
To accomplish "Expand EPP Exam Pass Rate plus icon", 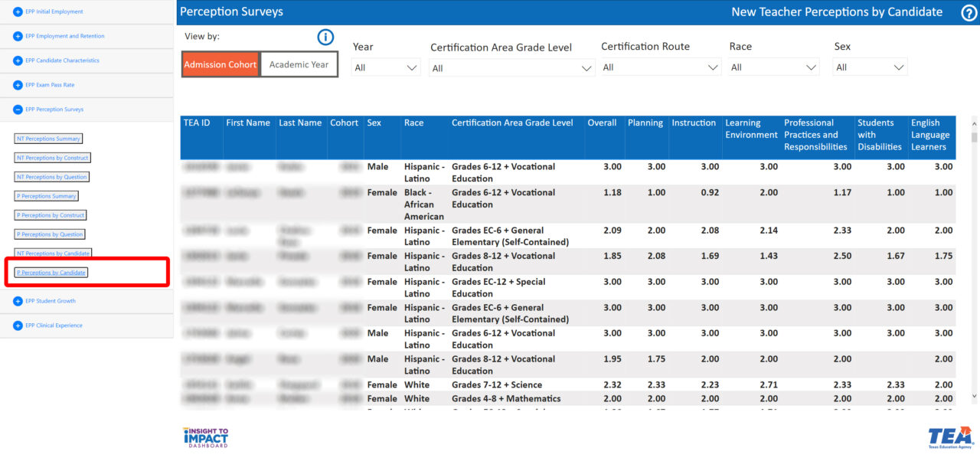I will [18, 85].
